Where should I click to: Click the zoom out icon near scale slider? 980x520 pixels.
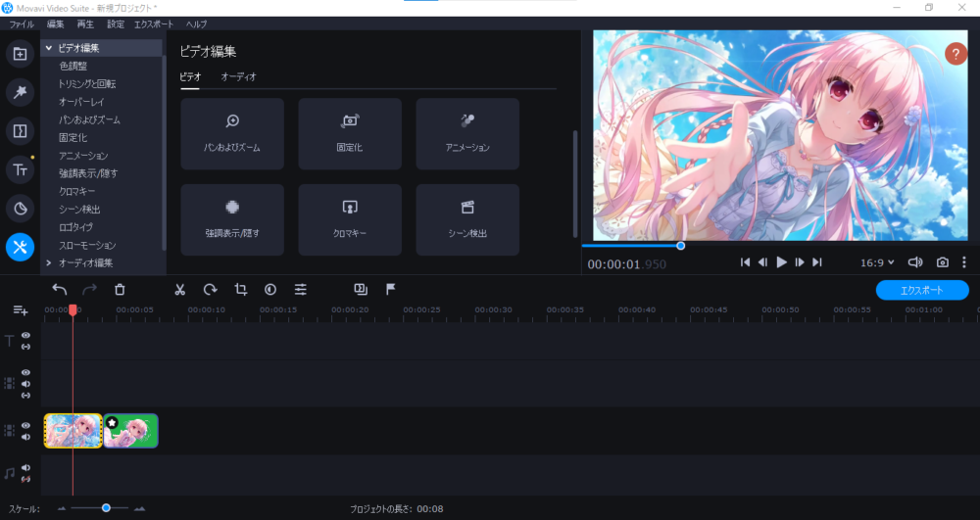pos(61,509)
